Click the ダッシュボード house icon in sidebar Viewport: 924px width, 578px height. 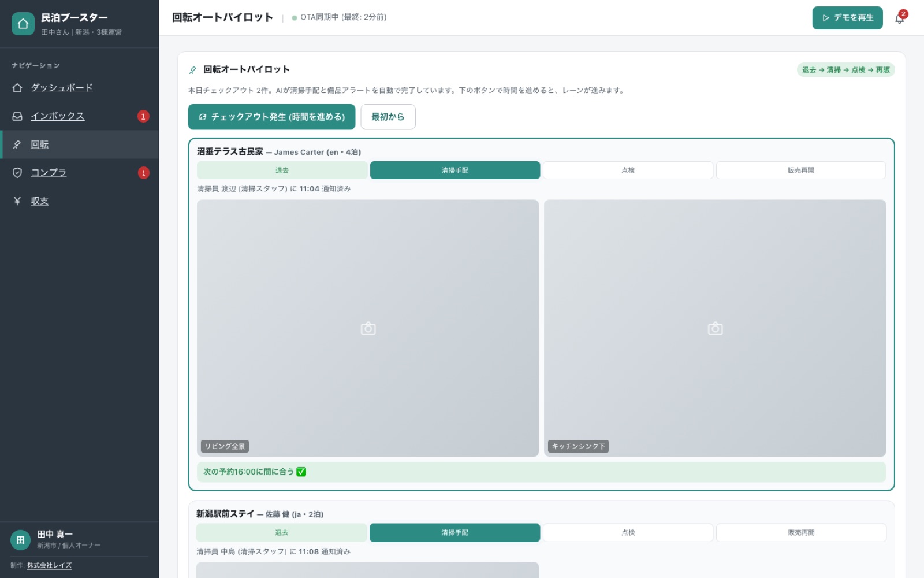tap(17, 88)
